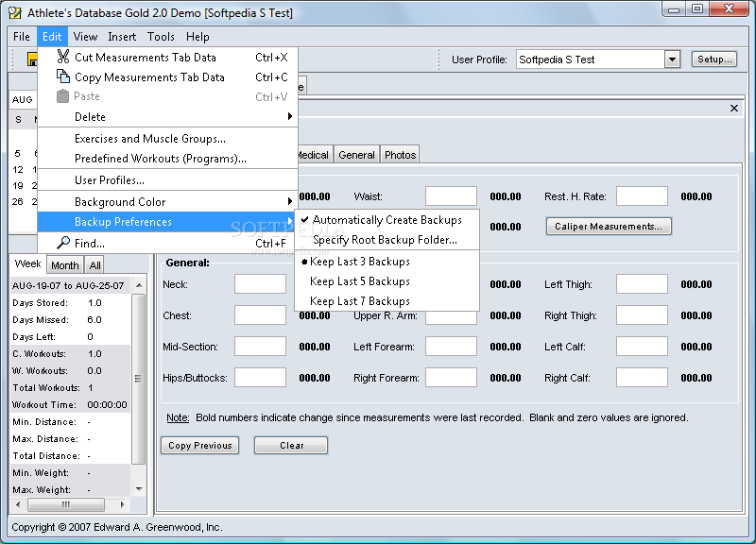Click the Left Calf input field

[642, 347]
